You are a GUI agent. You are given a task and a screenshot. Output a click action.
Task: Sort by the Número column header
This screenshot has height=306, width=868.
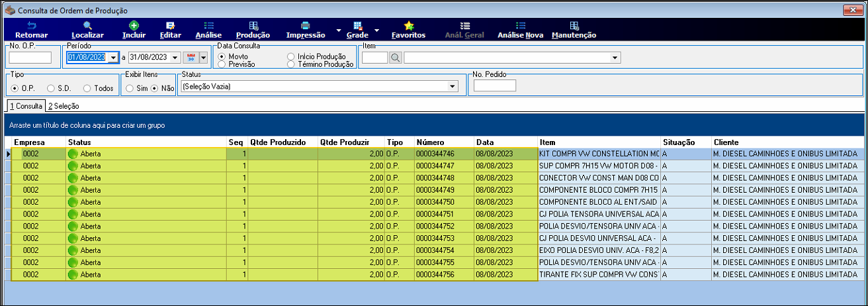(x=443, y=142)
